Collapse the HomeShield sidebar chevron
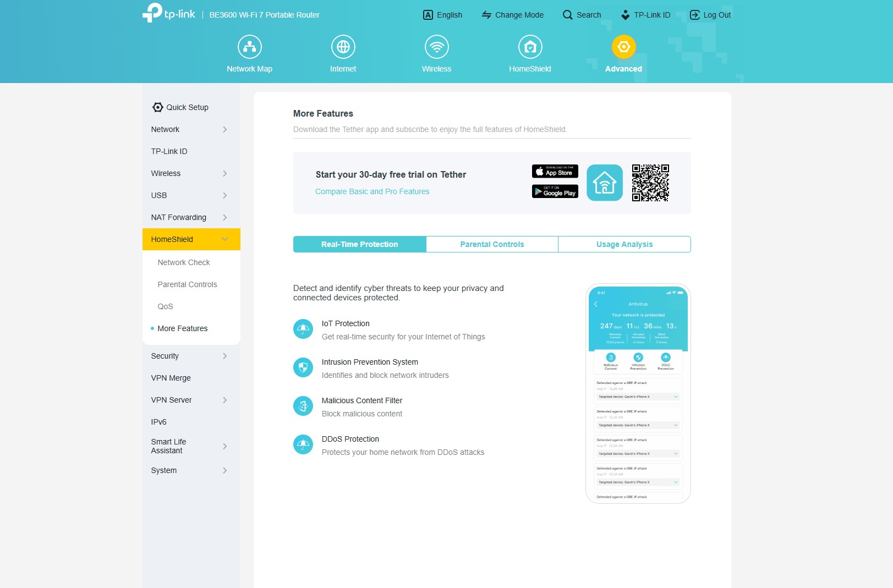The width and height of the screenshot is (893, 588). pyautogui.click(x=224, y=239)
